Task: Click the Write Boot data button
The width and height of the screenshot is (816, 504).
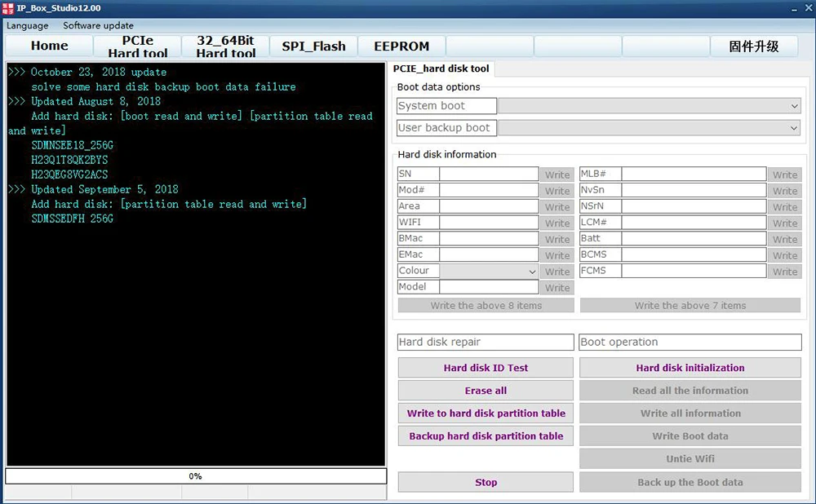Action: tap(690, 436)
